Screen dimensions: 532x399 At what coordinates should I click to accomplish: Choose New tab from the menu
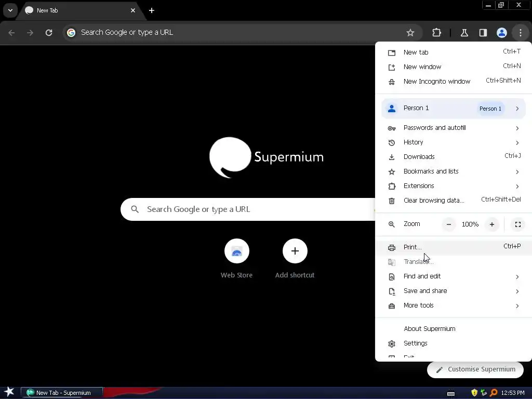[454, 52]
